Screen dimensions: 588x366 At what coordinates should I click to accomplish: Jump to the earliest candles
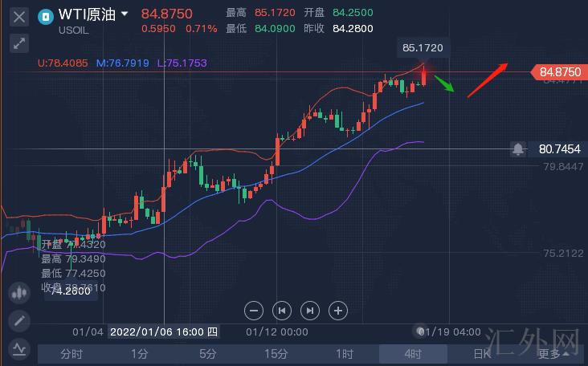(x=282, y=310)
